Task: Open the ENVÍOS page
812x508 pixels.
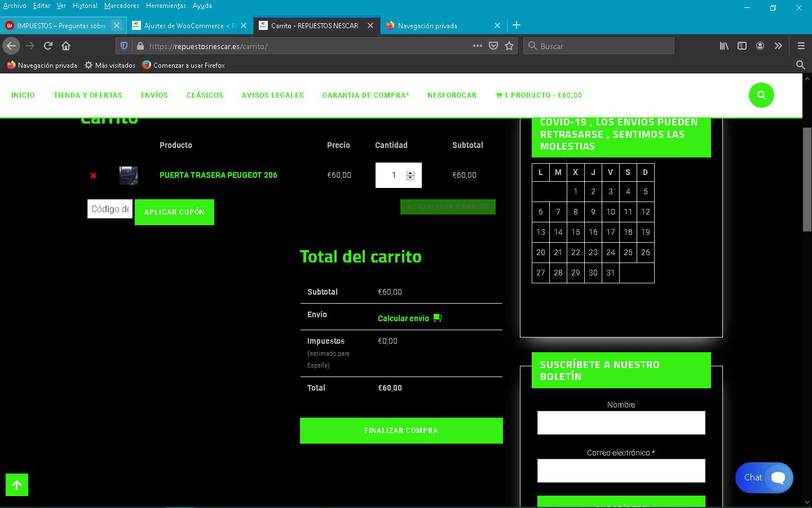Action: coord(155,95)
